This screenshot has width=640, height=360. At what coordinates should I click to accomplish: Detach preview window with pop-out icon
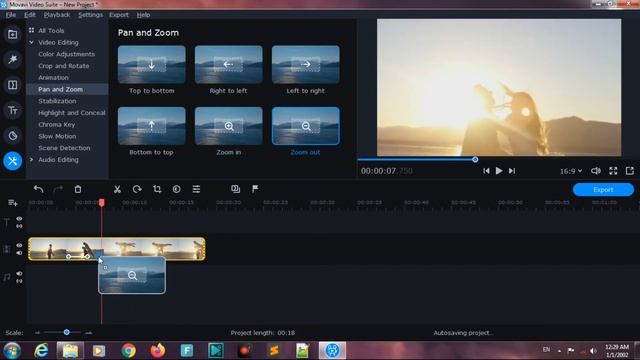(630, 171)
